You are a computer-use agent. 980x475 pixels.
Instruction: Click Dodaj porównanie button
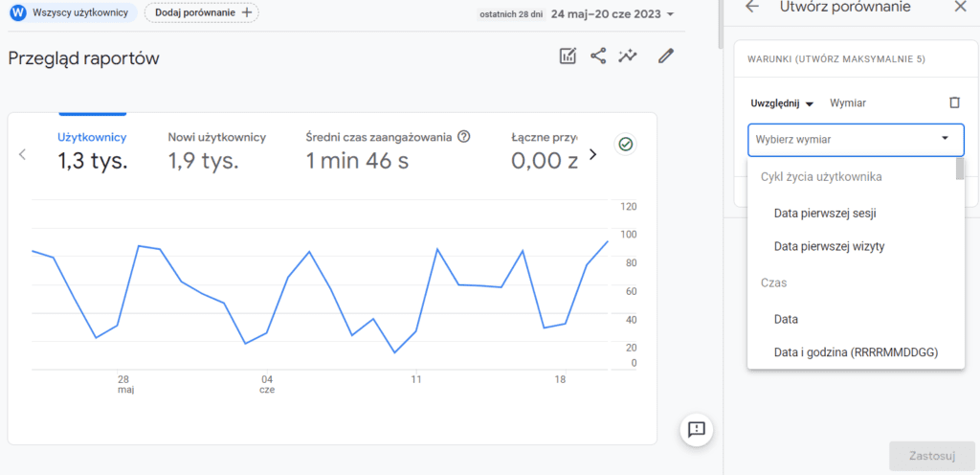tap(201, 12)
